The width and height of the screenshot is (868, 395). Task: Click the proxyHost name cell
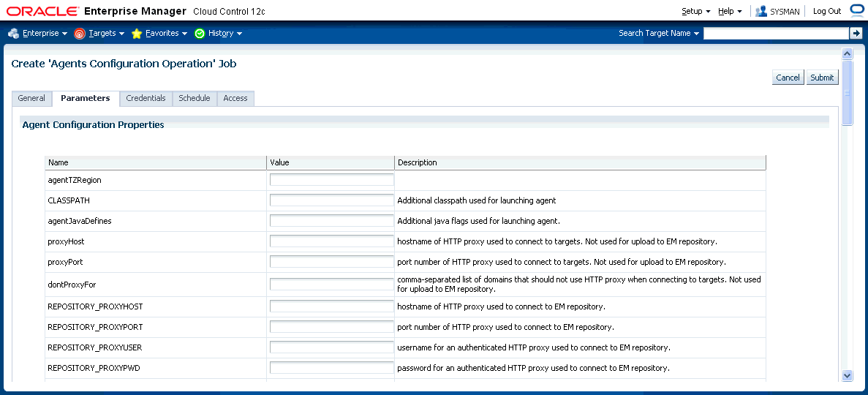156,241
